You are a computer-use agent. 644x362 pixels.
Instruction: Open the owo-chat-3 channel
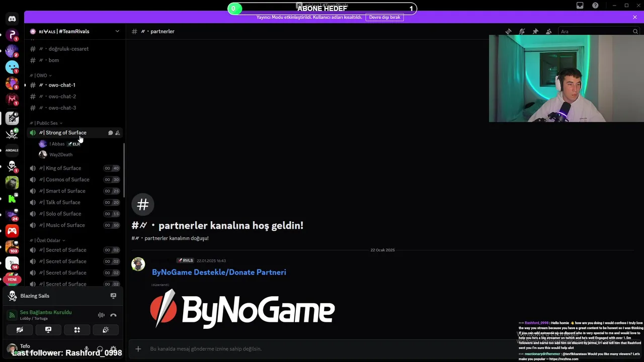[74, 108]
